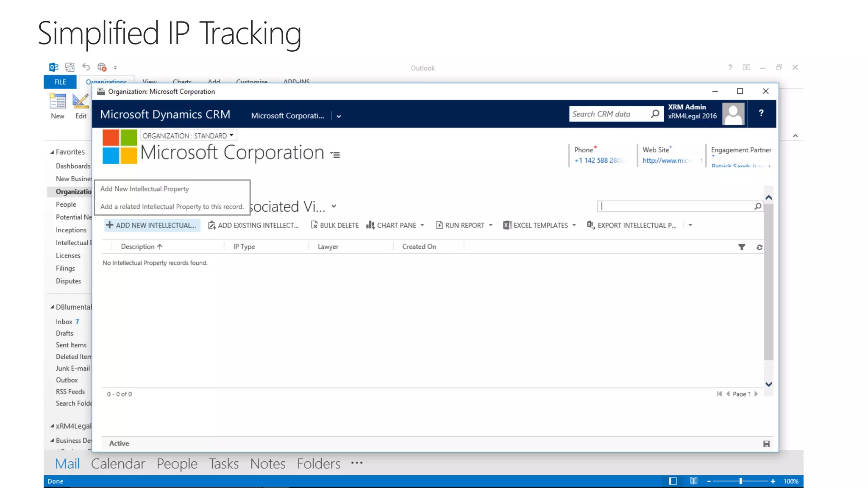Open the Chart Pane icon
868x488 pixels.
pyautogui.click(x=370, y=225)
